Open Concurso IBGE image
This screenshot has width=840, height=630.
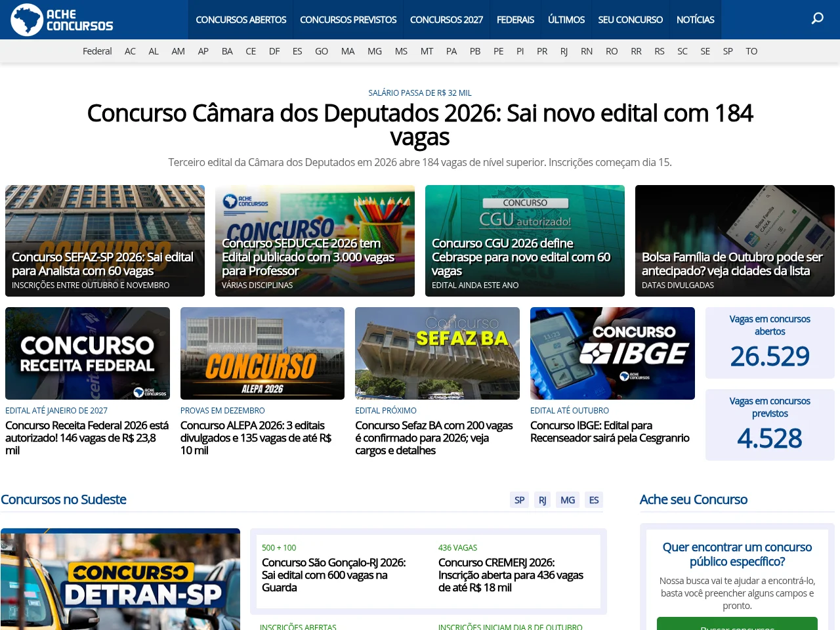[612, 353]
